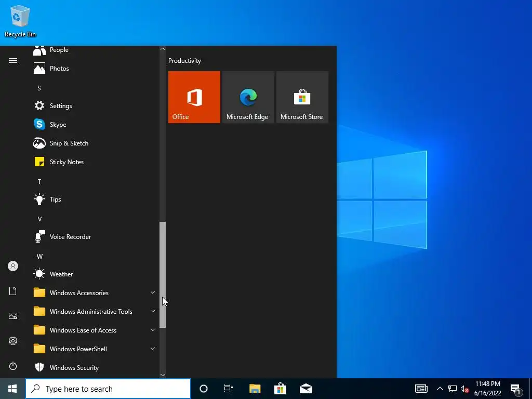Open the Windows Security shield icon
532x399 pixels.
(x=39, y=367)
